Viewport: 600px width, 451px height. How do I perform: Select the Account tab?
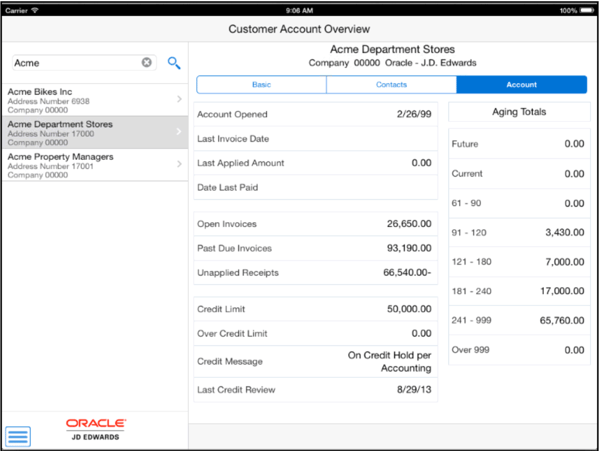(522, 85)
